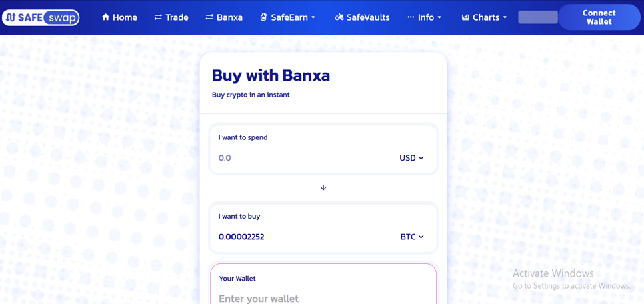This screenshot has width=644, height=304.
Task: Click the Banxa swap-arrows icon
Action: 209,17
